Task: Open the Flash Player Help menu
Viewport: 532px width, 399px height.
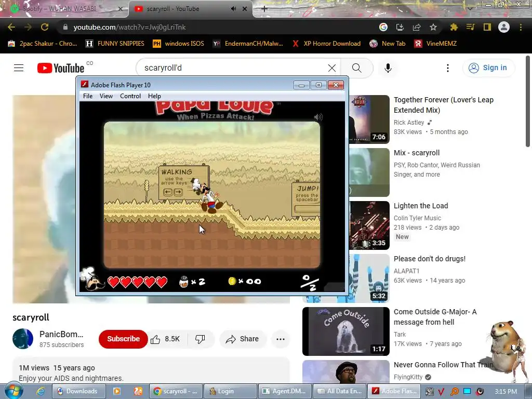Action: point(154,96)
